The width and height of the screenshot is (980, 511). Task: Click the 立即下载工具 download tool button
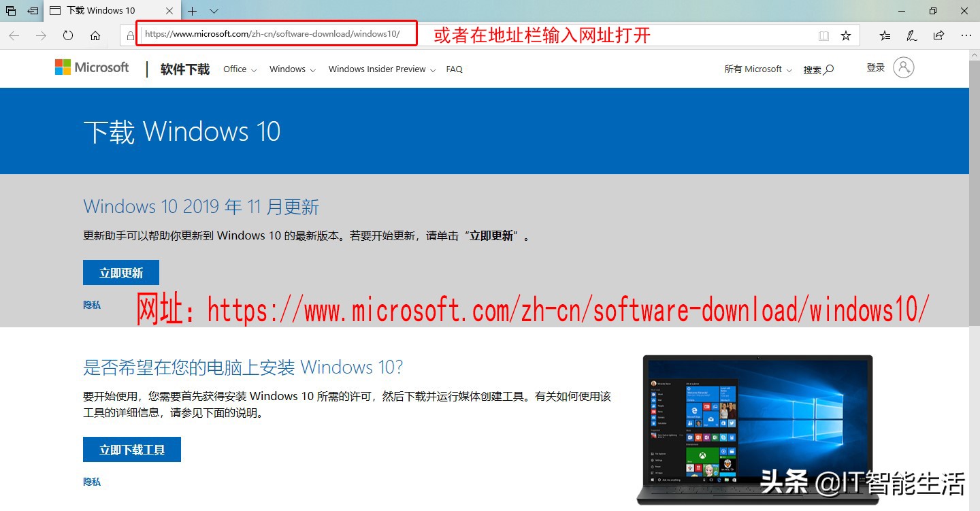tap(131, 449)
